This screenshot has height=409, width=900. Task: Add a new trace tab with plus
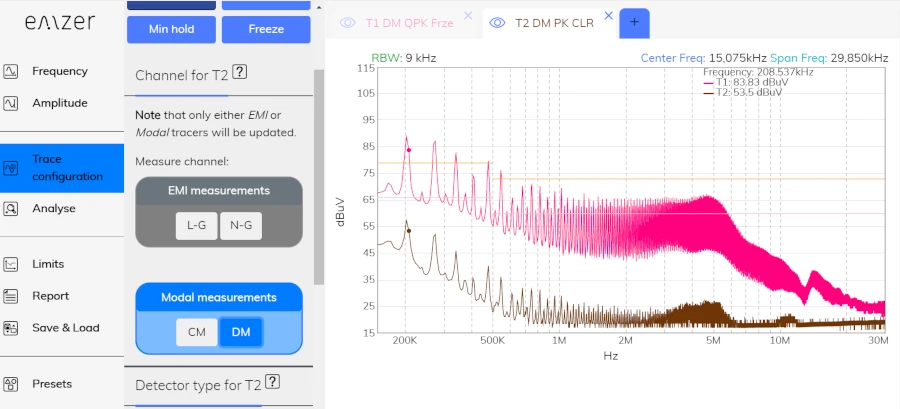634,23
